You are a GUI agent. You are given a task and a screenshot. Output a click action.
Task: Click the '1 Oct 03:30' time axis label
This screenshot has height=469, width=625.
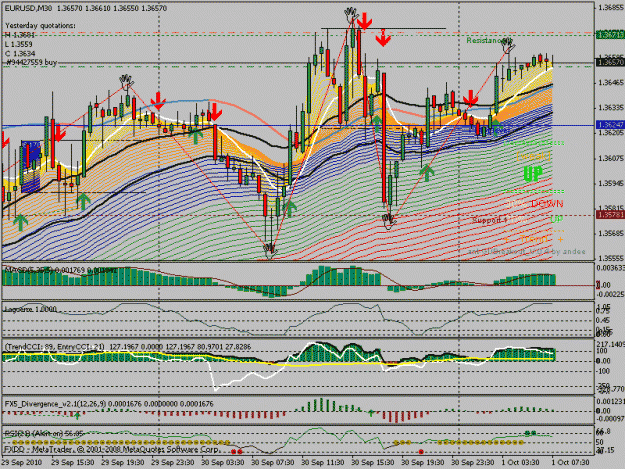[x=521, y=462]
